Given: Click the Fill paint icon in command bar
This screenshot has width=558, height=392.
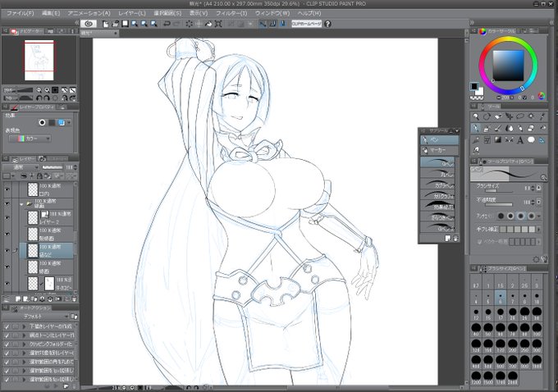Looking at the screenshot, I should pos(208,24).
